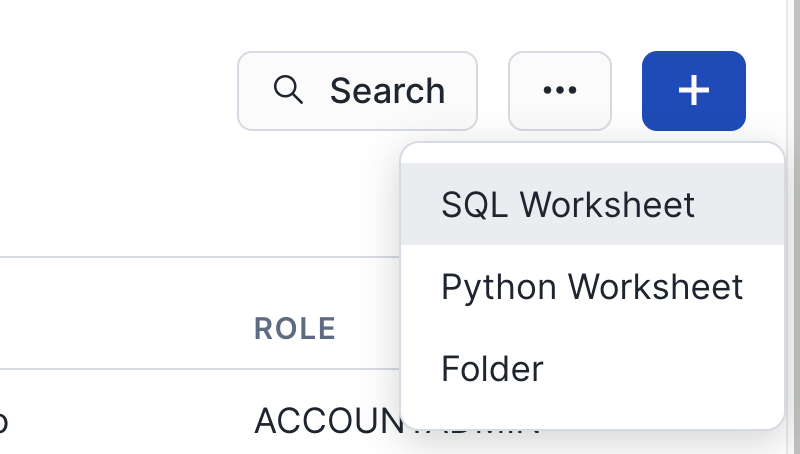Click the ROLE header text
Viewport: 800px width, 454px height.
[294, 328]
